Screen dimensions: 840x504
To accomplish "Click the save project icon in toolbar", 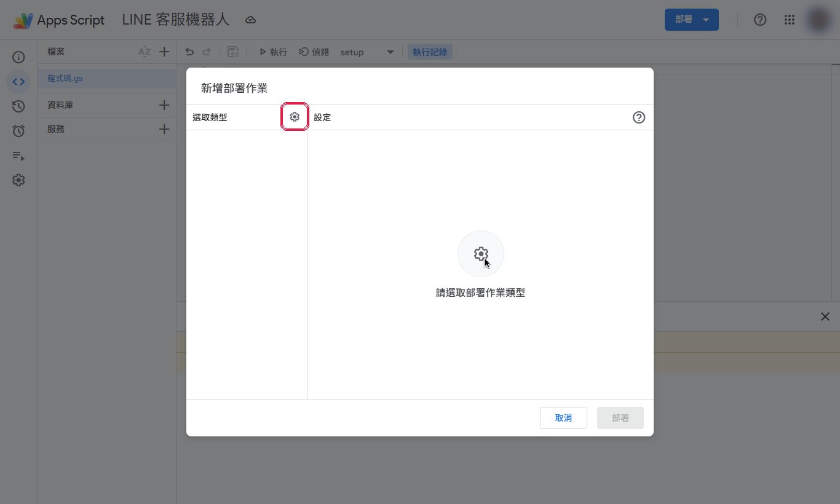I will coord(233,52).
